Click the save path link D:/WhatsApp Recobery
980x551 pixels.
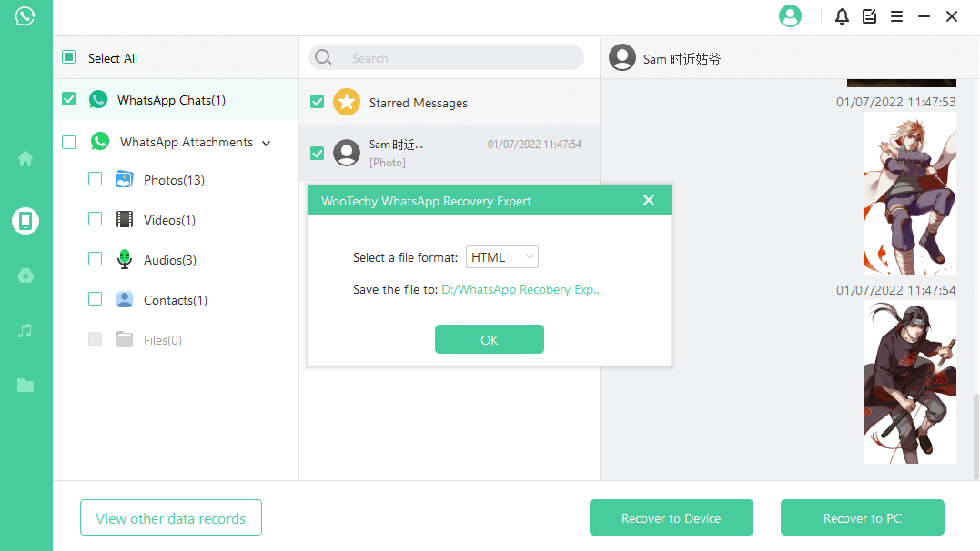522,289
